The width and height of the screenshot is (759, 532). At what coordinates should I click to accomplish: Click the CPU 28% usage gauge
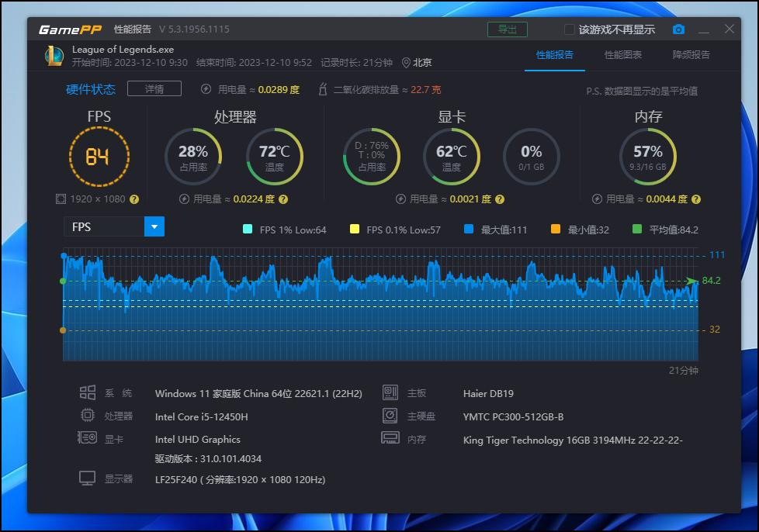pyautogui.click(x=193, y=157)
